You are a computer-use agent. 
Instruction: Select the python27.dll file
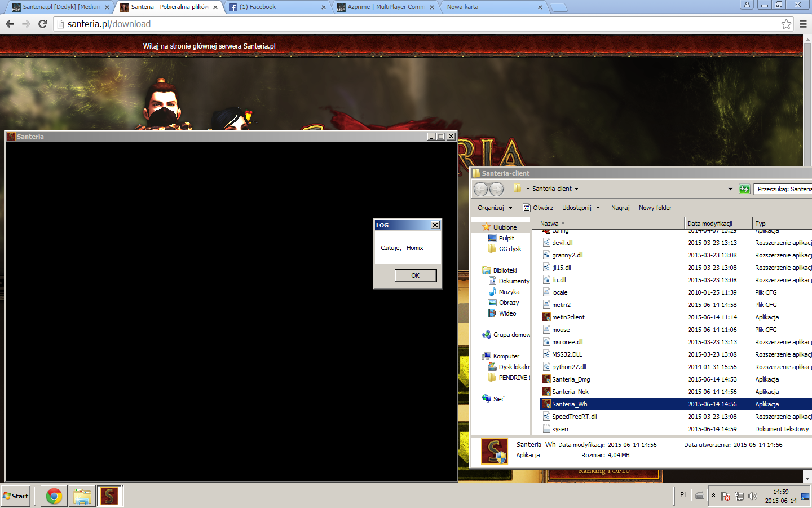click(569, 367)
